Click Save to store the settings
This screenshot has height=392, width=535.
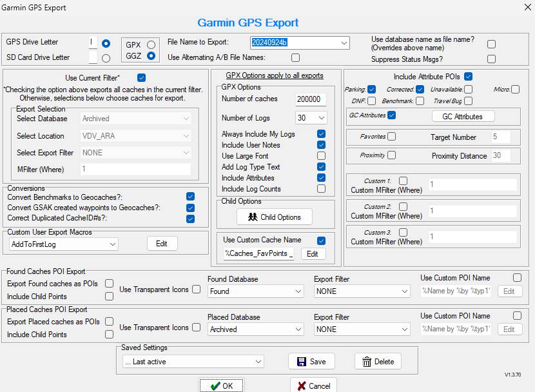311,362
